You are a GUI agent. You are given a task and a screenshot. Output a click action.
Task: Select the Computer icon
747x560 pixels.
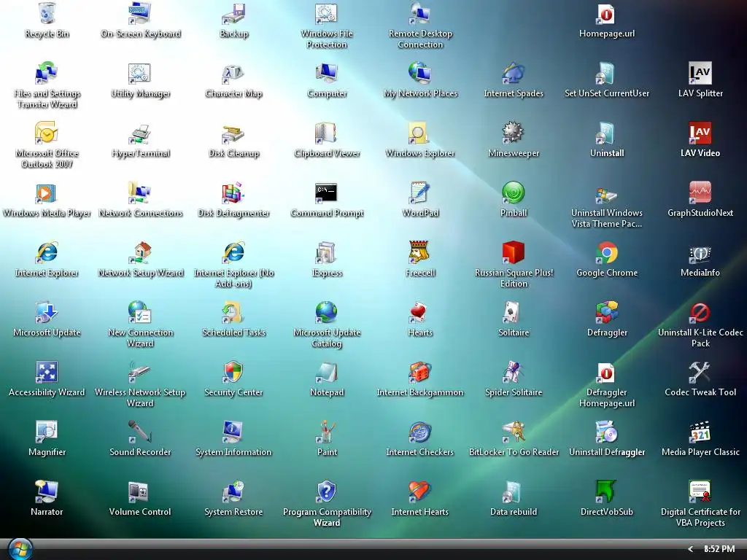point(327,74)
